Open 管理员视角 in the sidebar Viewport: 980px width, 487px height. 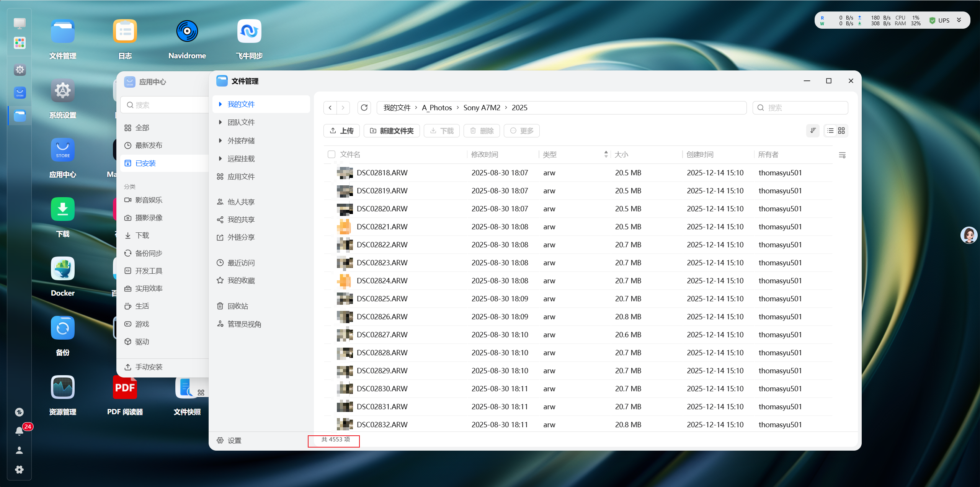pos(244,324)
